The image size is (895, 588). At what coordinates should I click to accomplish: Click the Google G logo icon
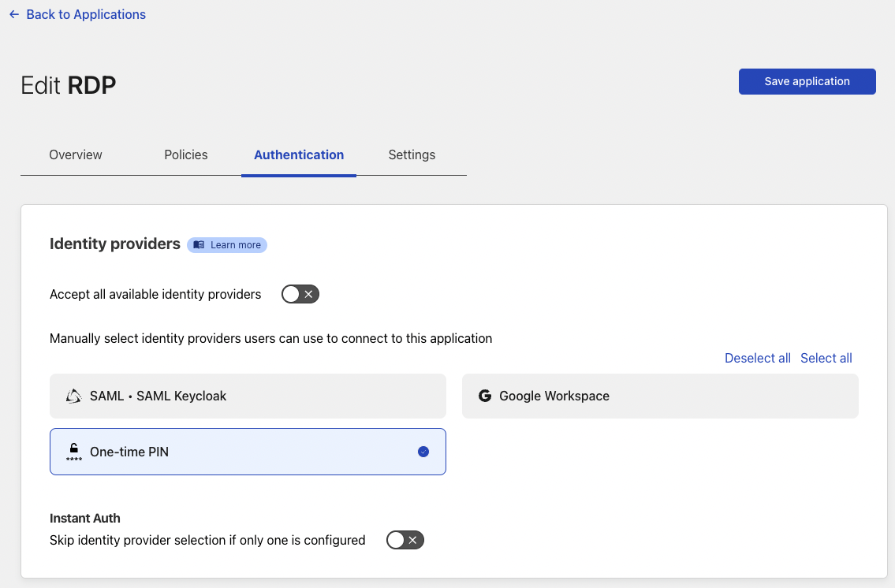pos(485,396)
